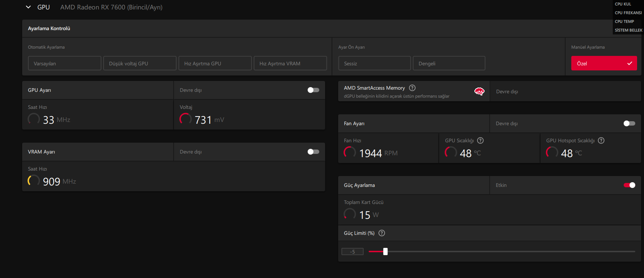Choose Hız Aşırtma VRAM option
The height and width of the screenshot is (278, 644).
290,63
